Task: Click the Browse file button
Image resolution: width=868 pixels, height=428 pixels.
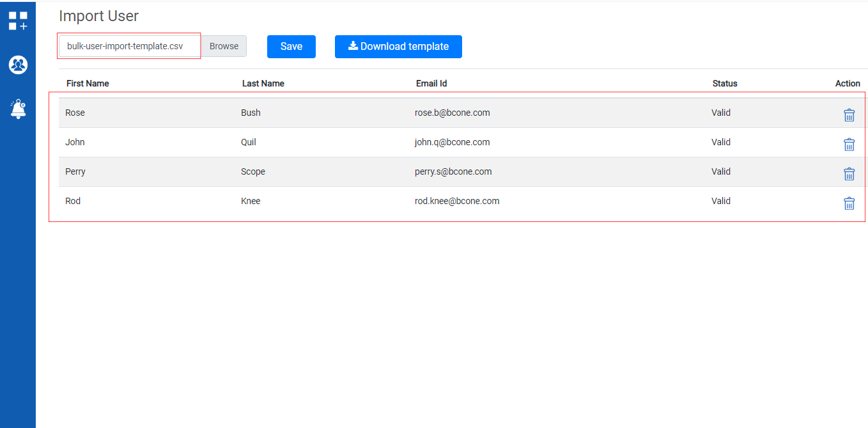Action: [x=224, y=46]
